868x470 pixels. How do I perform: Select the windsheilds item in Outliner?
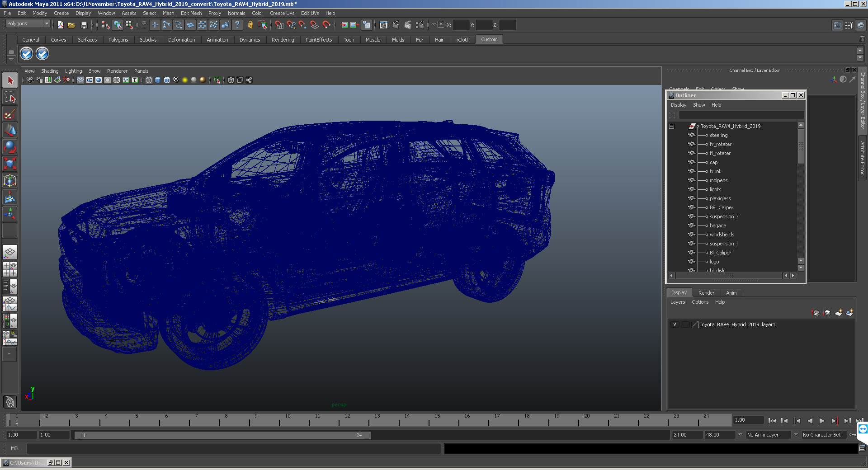(x=722, y=235)
